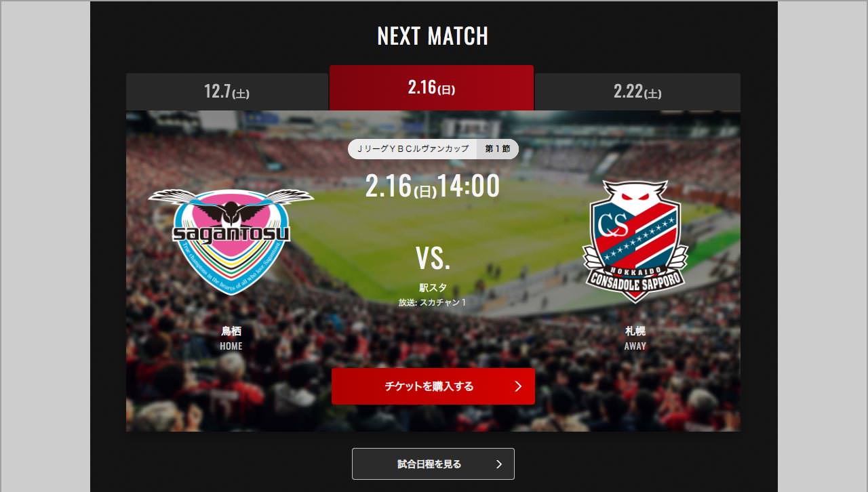868x492 pixels.
Task: Click the 鳥栖 HOME team label
Action: coord(231,338)
